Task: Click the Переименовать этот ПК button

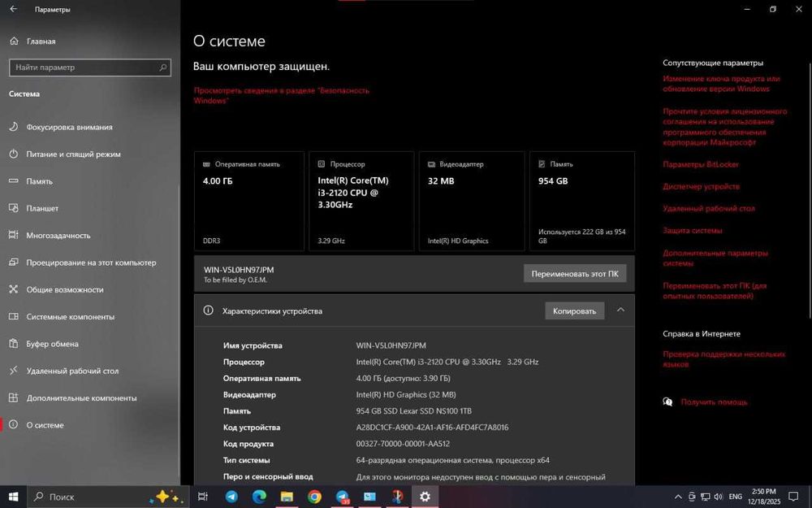Action: [x=575, y=274]
